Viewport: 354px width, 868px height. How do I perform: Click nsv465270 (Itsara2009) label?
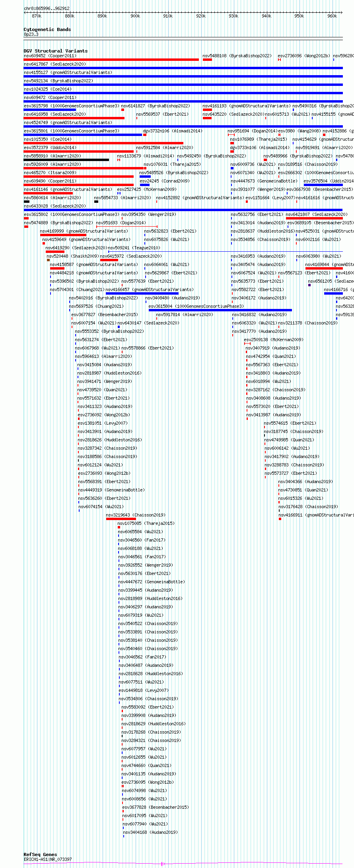tap(50, 173)
